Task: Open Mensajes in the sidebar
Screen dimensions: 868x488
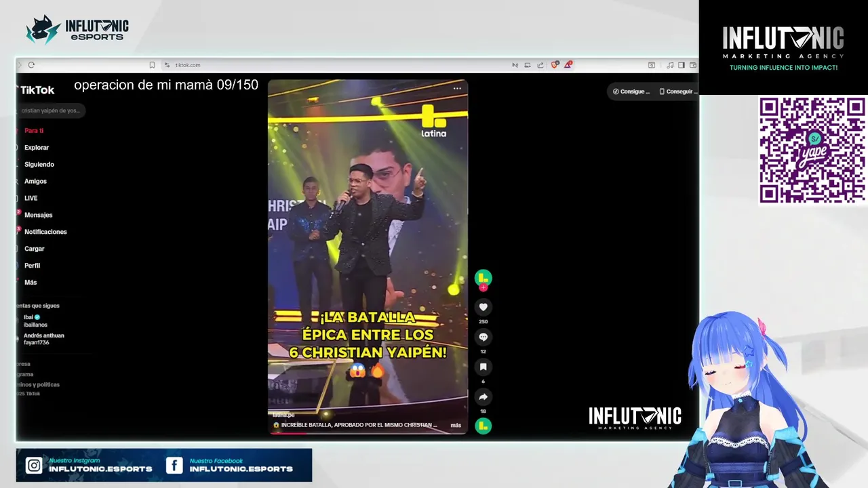Action: click(38, 215)
